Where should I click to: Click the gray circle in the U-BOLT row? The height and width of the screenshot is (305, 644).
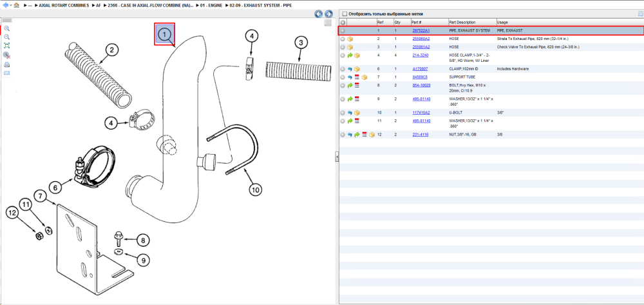pos(343,113)
